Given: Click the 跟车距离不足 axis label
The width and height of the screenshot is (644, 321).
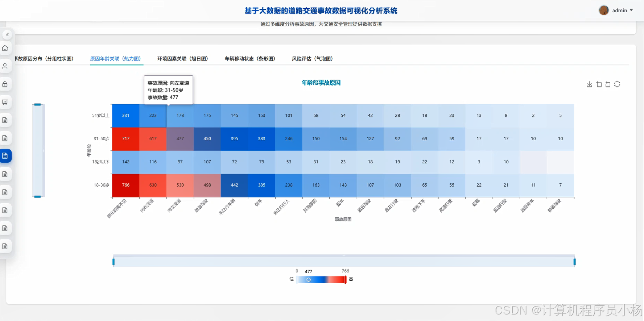Looking at the screenshot, I should click(117, 208).
